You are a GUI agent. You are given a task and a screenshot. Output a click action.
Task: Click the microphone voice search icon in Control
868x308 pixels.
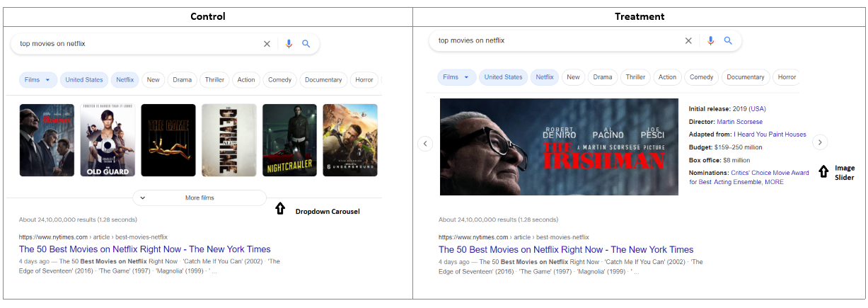pyautogui.click(x=289, y=44)
